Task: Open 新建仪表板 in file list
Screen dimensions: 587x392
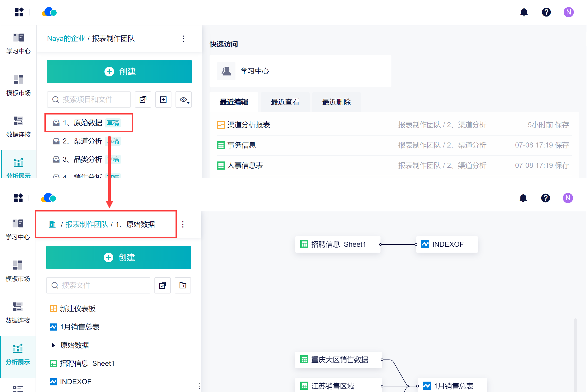Action: pos(72,309)
